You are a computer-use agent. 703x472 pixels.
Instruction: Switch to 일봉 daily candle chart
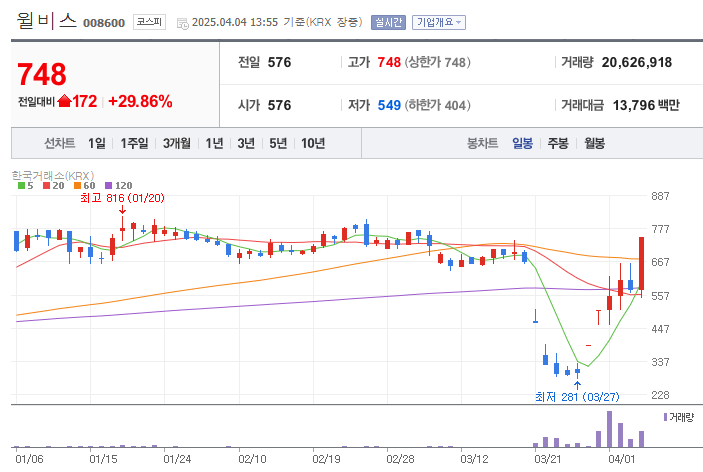pyautogui.click(x=522, y=143)
